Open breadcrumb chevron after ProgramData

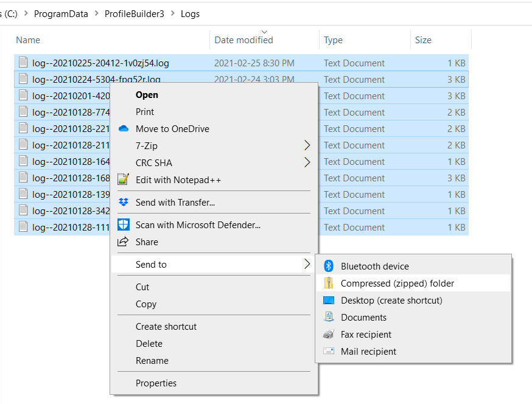[97, 13]
